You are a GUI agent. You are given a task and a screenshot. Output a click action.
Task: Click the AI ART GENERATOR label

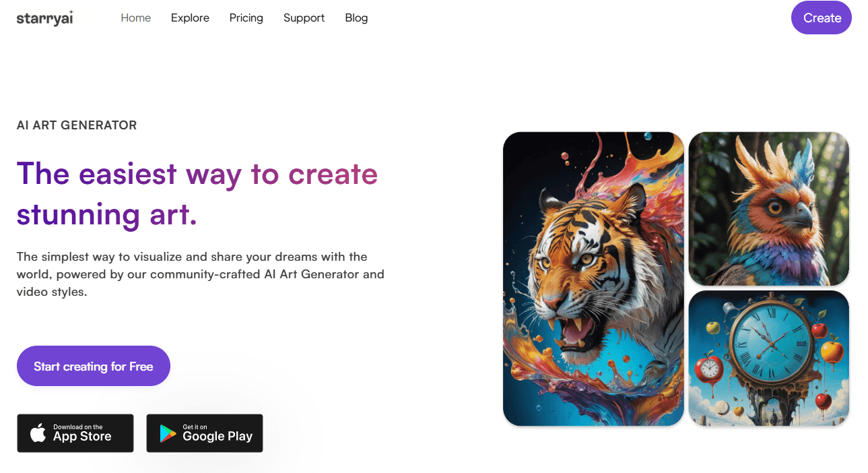pos(77,125)
